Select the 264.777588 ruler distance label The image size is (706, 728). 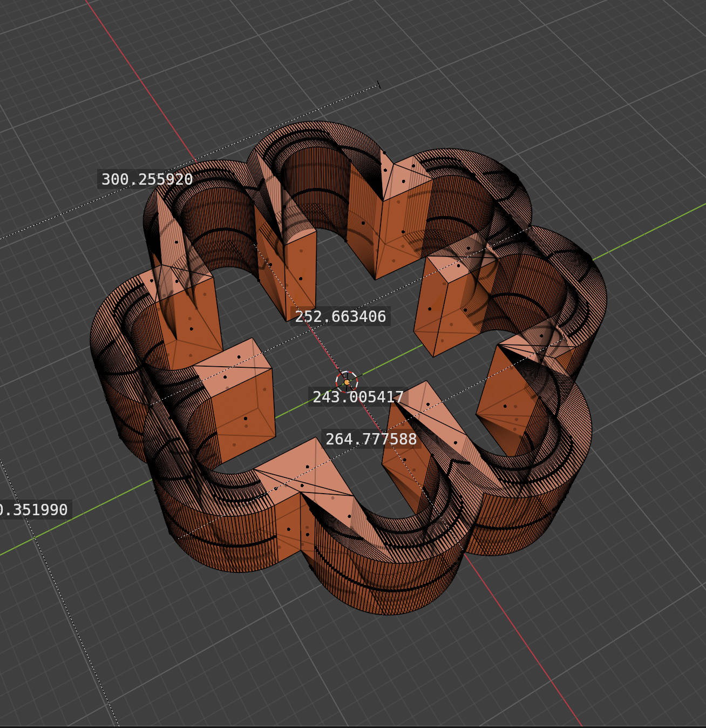371,439
